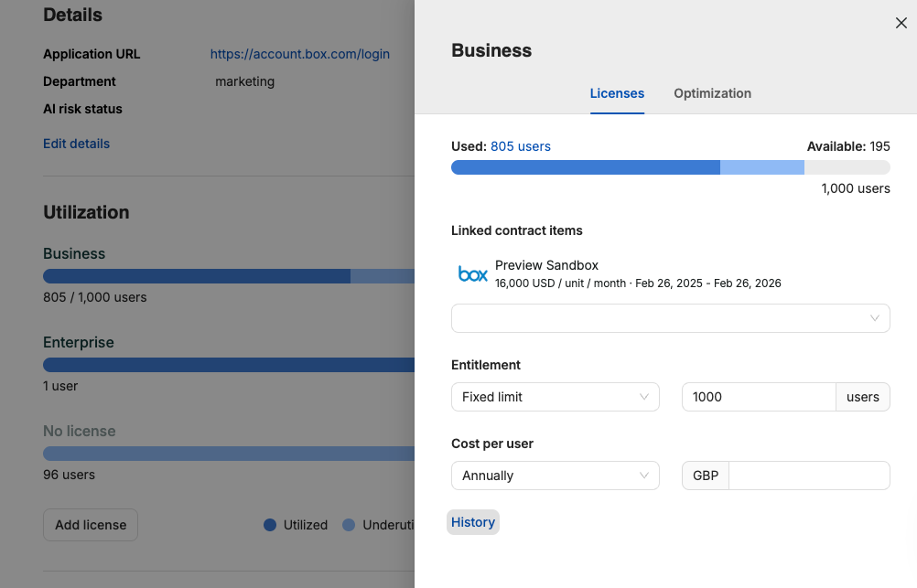Screen dimensions: 917x588
Task: Click the Box logo icon
Action: 472,273
